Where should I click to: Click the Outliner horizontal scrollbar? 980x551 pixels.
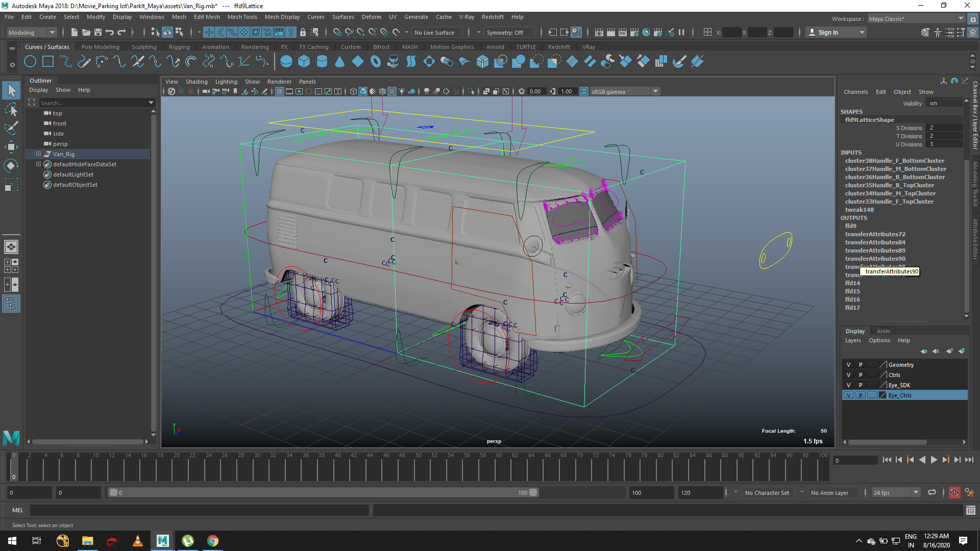point(88,442)
